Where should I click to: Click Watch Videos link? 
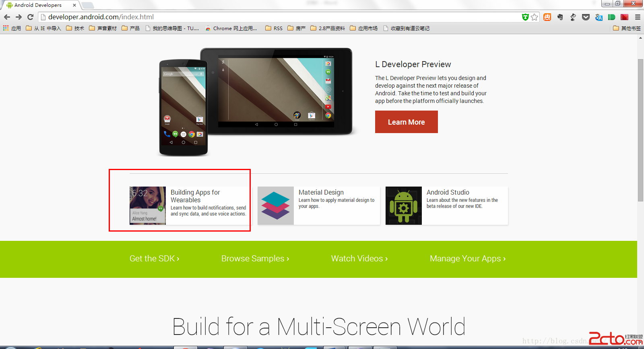click(359, 259)
